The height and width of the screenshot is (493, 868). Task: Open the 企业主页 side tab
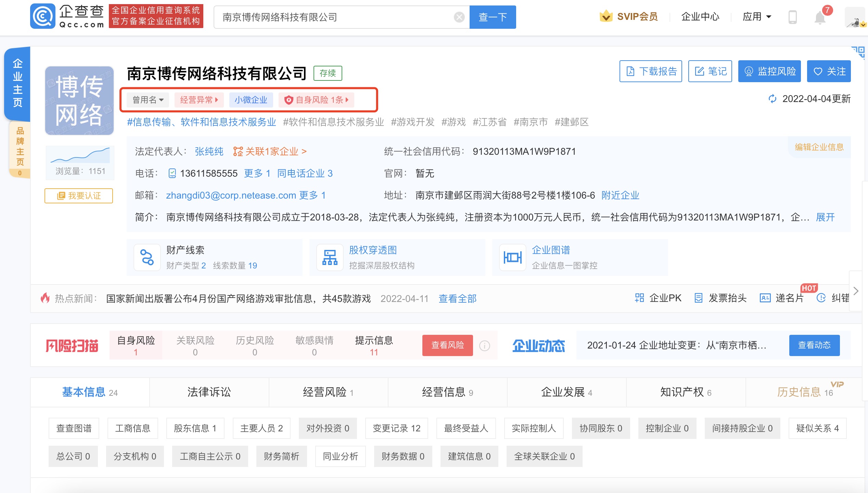click(x=17, y=83)
